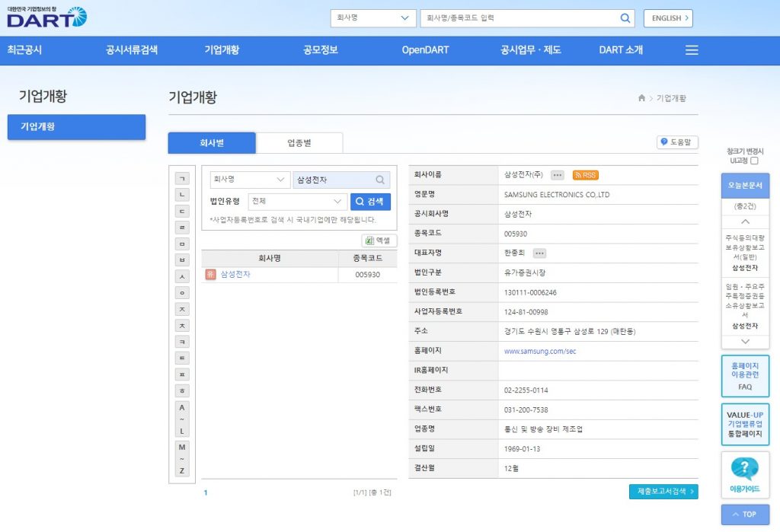Select the ㄹ consonant index filter

tap(182, 228)
